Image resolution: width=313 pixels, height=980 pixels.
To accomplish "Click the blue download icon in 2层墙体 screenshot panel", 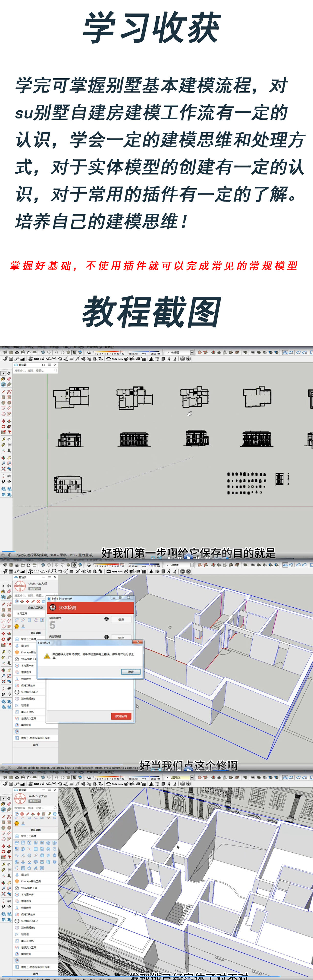I will click(x=23, y=824).
